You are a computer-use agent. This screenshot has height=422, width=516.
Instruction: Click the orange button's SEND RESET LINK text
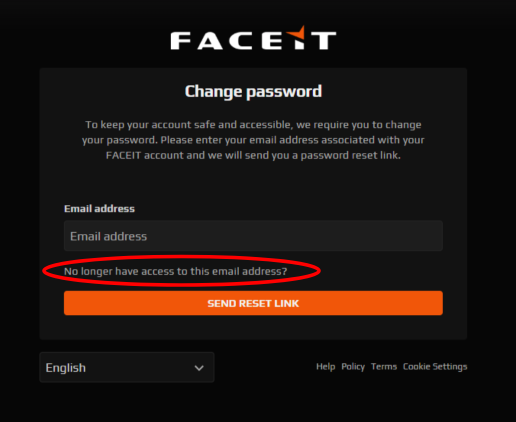[253, 303]
